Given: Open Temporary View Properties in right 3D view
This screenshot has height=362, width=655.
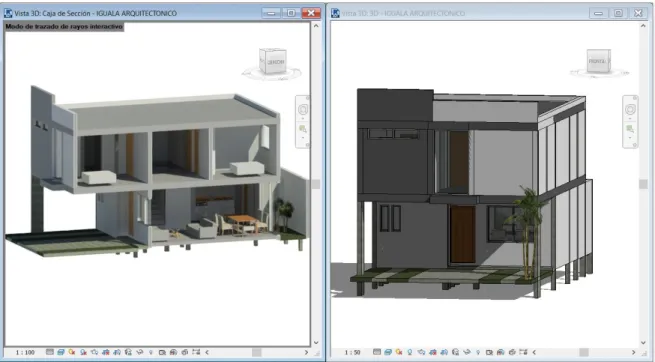Looking at the screenshot, I should pos(489,352).
